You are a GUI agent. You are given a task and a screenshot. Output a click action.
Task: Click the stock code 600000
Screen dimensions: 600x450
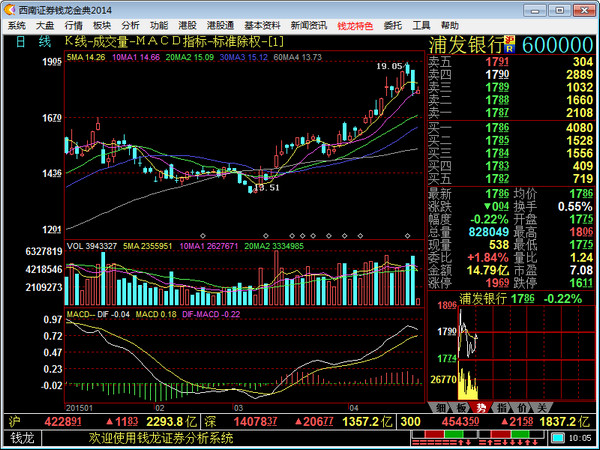557,44
